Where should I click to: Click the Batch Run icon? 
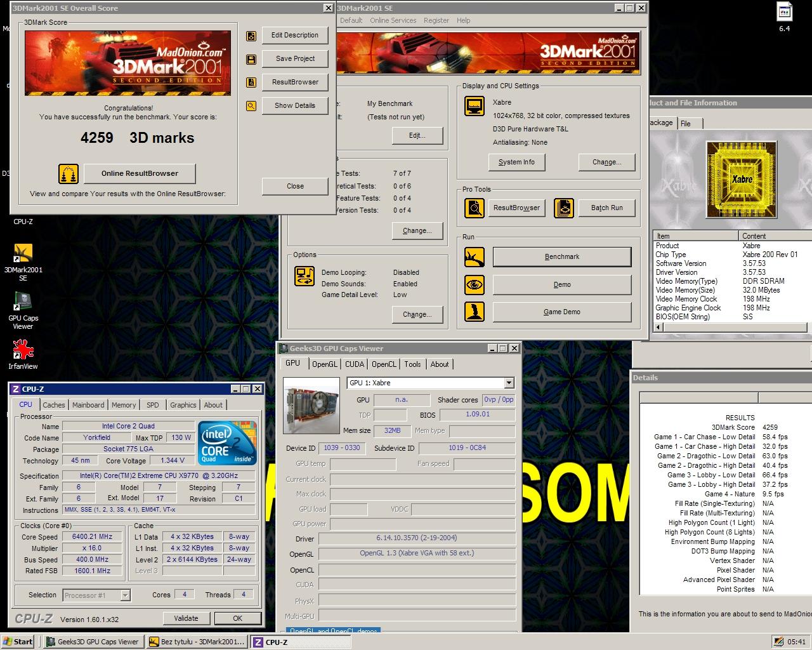click(x=564, y=208)
